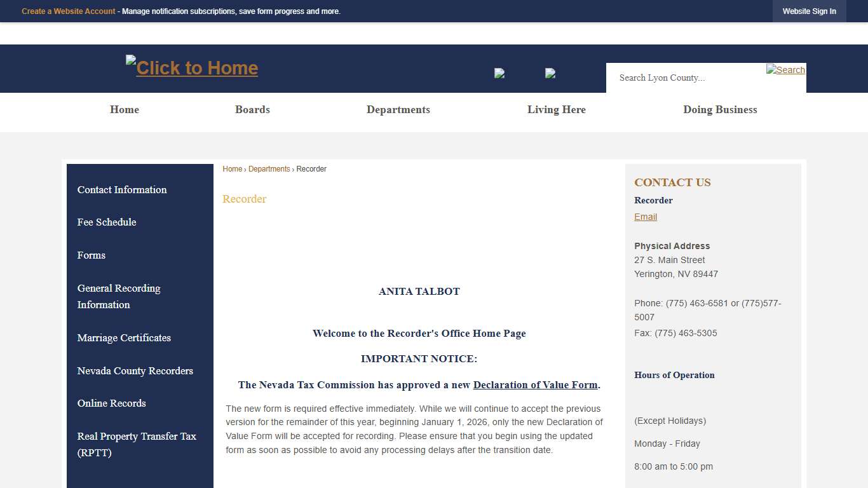This screenshot has height=488, width=868.
Task: Open the Marriage Certificates sidebar page
Action: [124, 338]
